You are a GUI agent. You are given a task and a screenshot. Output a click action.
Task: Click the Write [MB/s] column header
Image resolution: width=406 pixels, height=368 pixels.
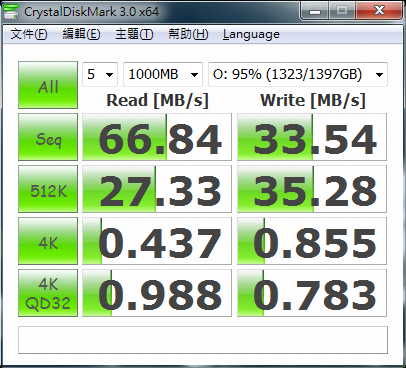(313, 100)
